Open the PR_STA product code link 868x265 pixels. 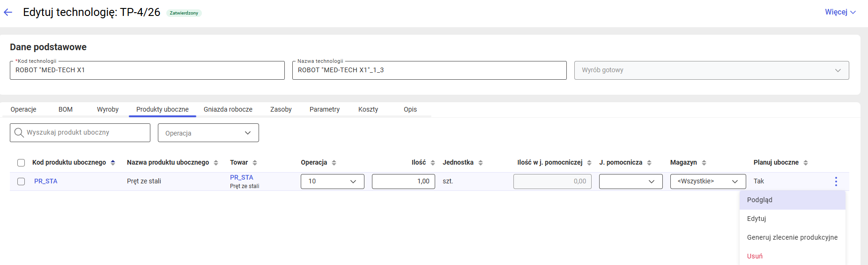46,182
